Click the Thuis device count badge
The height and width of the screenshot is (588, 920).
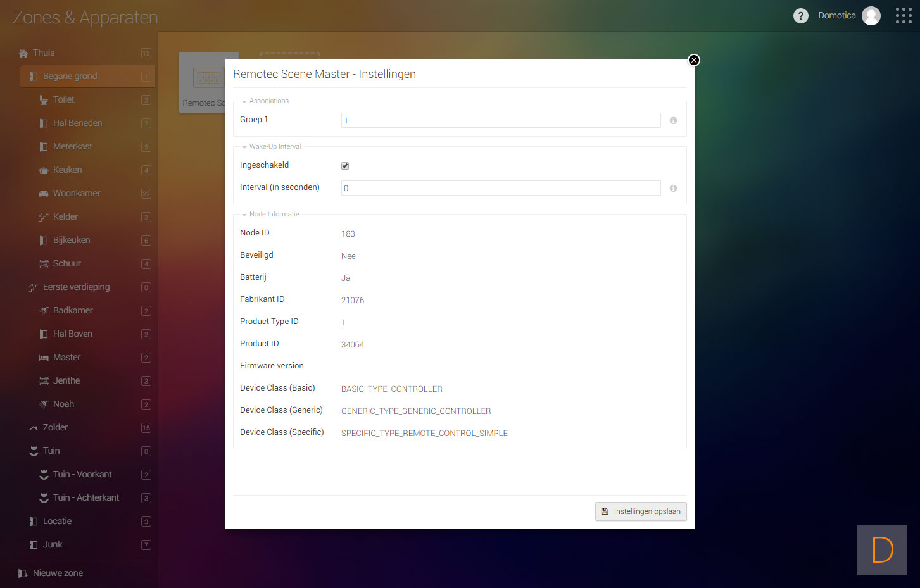click(146, 53)
